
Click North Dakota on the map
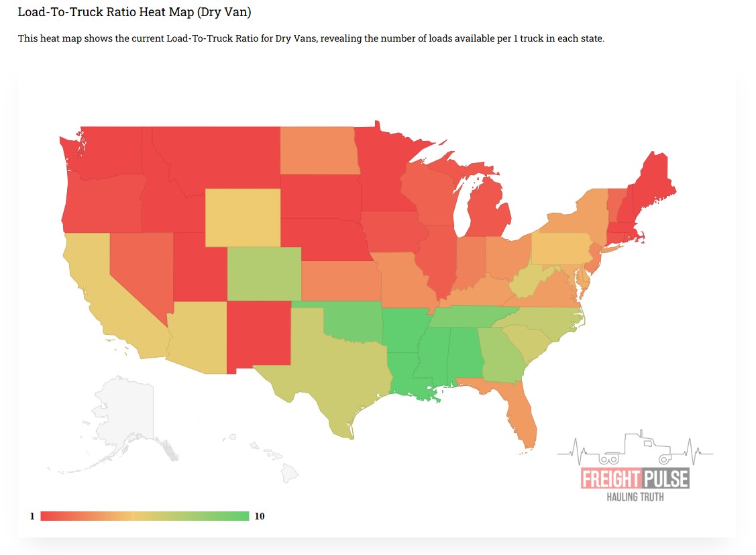(x=316, y=150)
